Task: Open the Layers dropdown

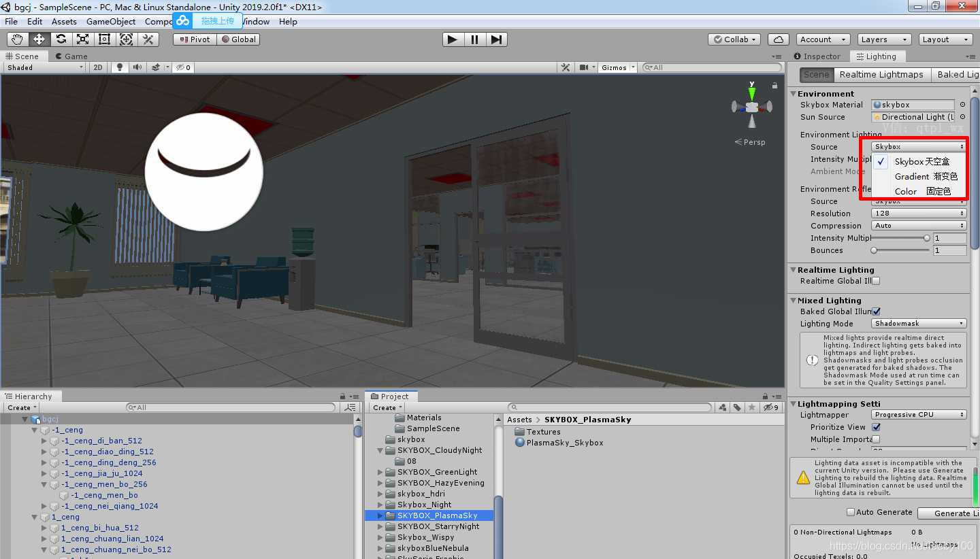Action: 883,39
